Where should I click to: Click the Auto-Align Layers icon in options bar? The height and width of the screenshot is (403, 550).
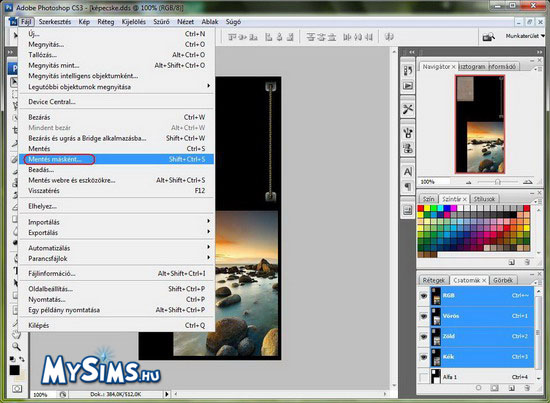[x=389, y=36]
